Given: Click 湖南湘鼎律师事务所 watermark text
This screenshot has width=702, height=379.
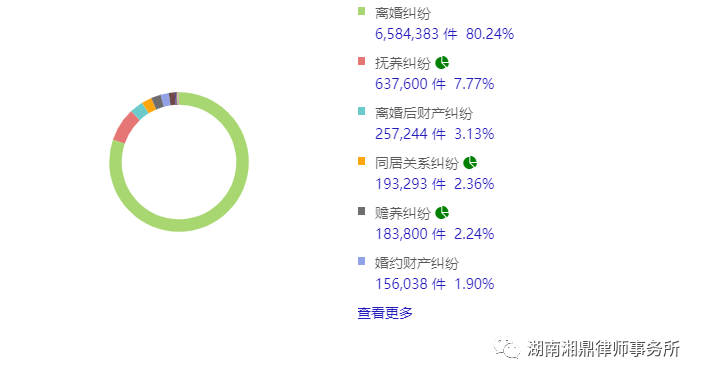Looking at the screenshot, I should [x=603, y=348].
